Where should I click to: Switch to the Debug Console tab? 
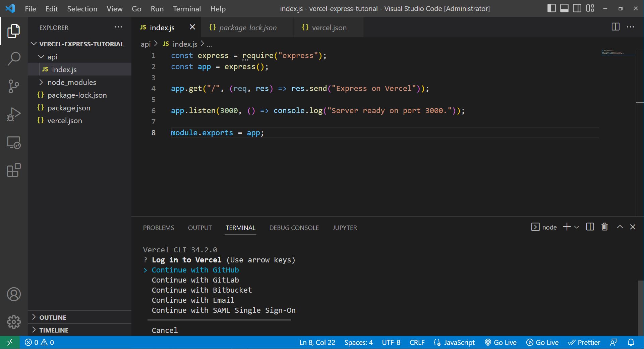[x=294, y=228]
